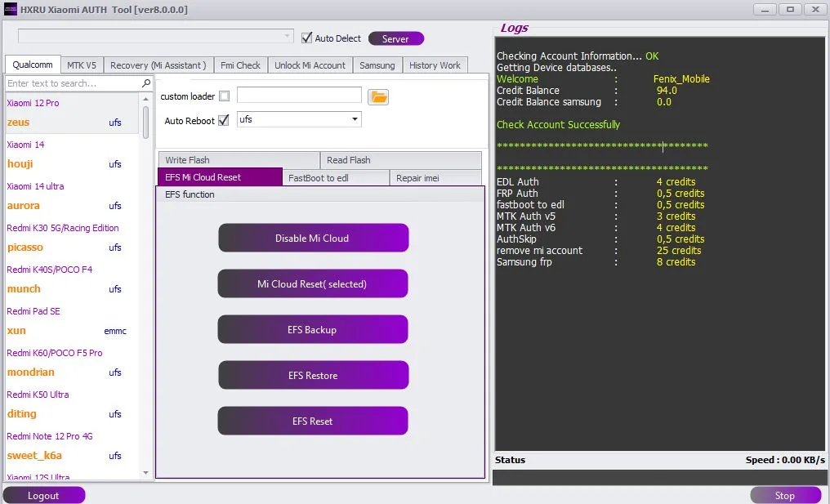Open the Unlock Mi Account tab
830x504 pixels.
310,65
